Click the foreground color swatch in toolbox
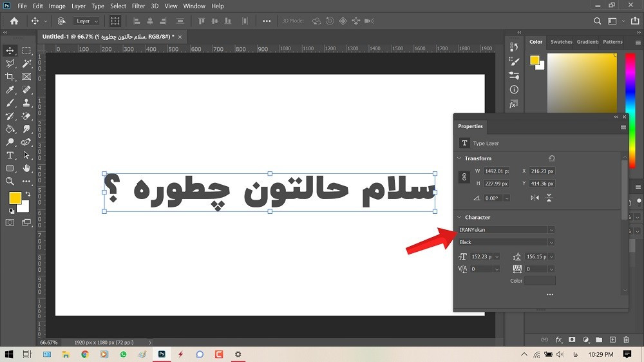Image resolution: width=644 pixels, height=362 pixels. click(15, 198)
